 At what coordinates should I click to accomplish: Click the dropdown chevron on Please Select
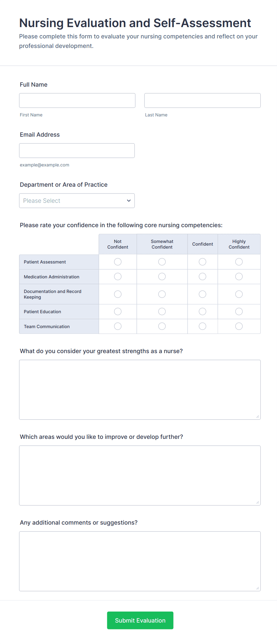tap(129, 200)
